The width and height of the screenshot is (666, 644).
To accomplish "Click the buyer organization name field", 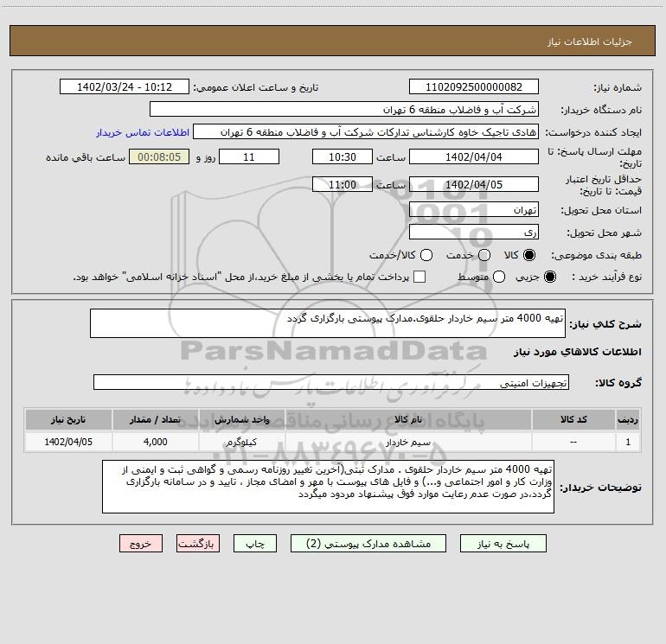I will click(x=344, y=110).
